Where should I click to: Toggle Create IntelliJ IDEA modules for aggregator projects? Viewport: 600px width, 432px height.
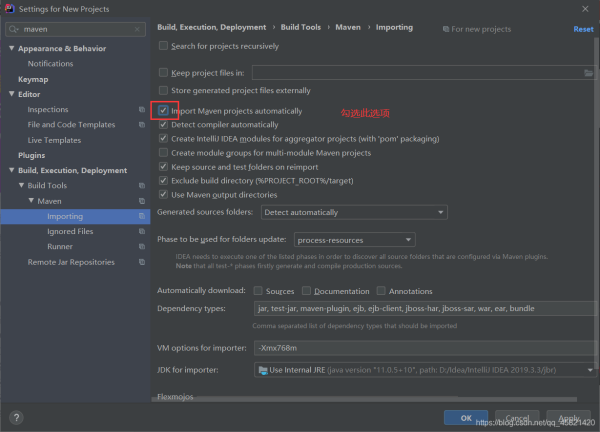tap(163, 139)
